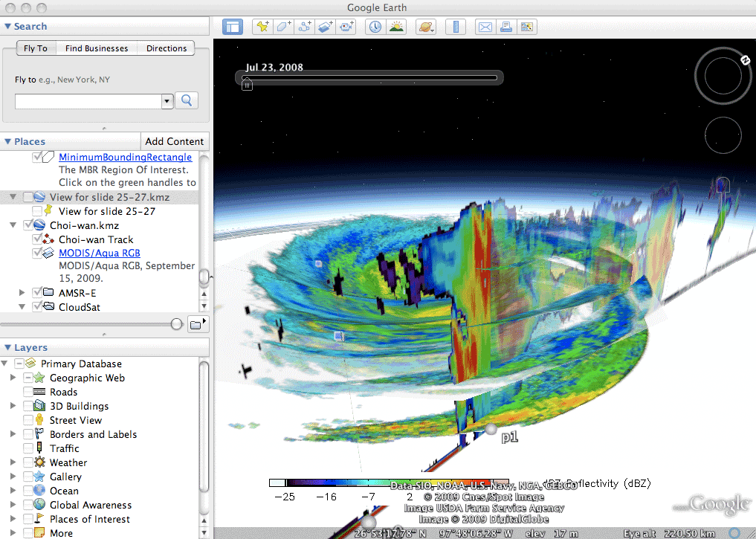Select the Add Path tool
The image size is (756, 539).
[x=304, y=27]
